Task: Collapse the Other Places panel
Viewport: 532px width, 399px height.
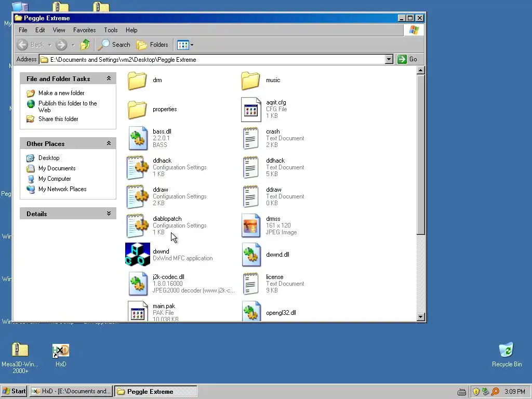Action: (x=109, y=143)
